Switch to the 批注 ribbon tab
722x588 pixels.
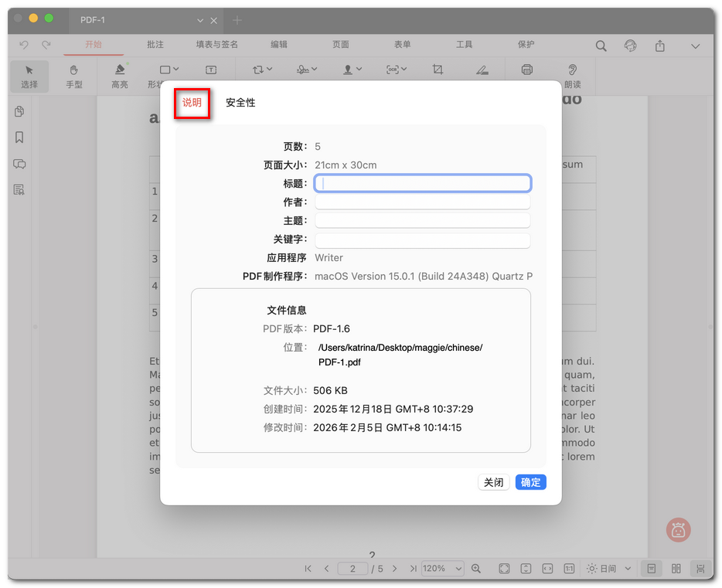click(x=155, y=45)
